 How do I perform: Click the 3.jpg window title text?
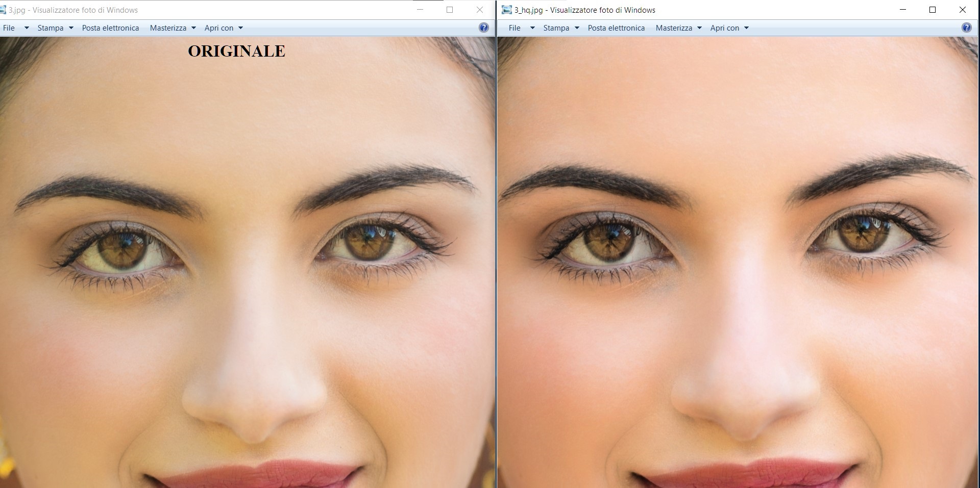tap(73, 10)
